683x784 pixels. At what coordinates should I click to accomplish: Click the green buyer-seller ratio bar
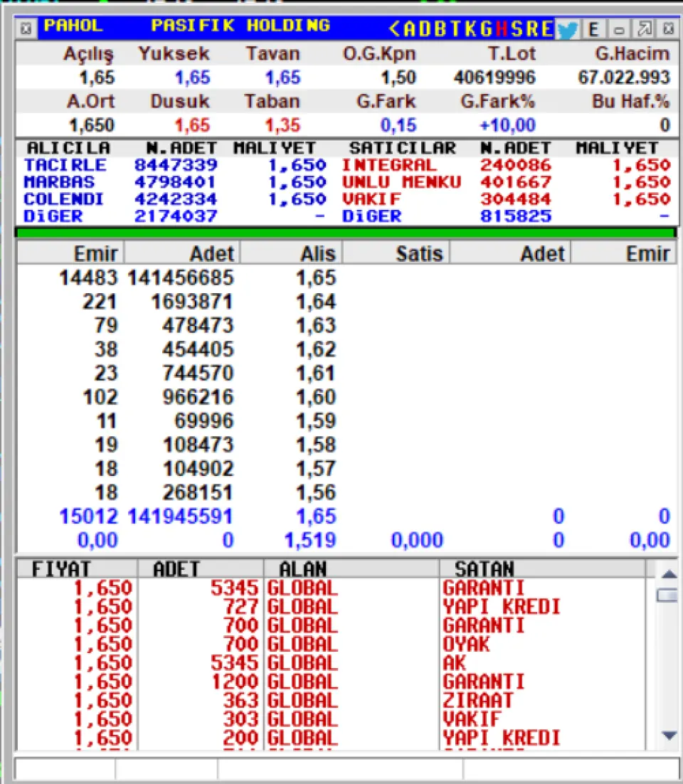pos(346,232)
